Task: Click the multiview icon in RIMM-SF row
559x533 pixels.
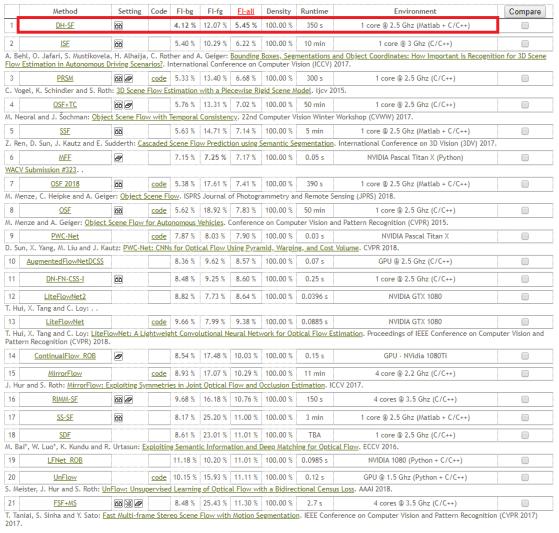Action: 129,400
